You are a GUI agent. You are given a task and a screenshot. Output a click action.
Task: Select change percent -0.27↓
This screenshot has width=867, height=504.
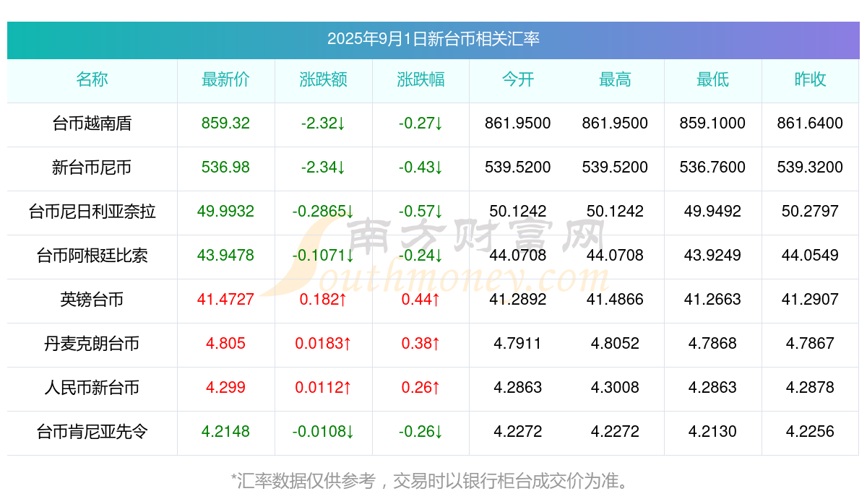420,123
